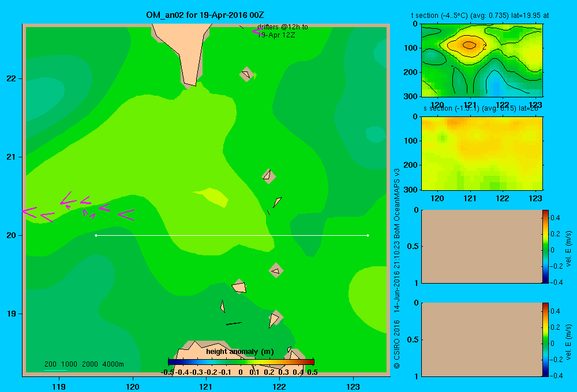Click '121' longitude label under the s section

(x=470, y=198)
